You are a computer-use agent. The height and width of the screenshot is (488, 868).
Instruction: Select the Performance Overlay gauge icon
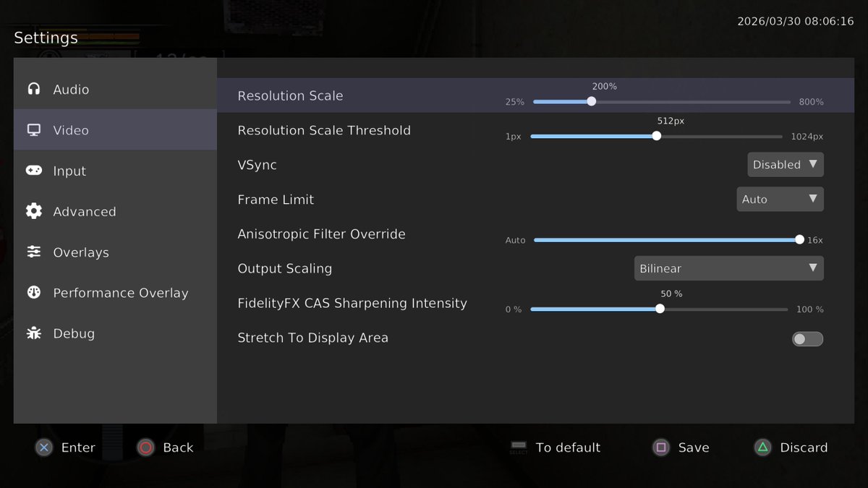[x=34, y=293]
